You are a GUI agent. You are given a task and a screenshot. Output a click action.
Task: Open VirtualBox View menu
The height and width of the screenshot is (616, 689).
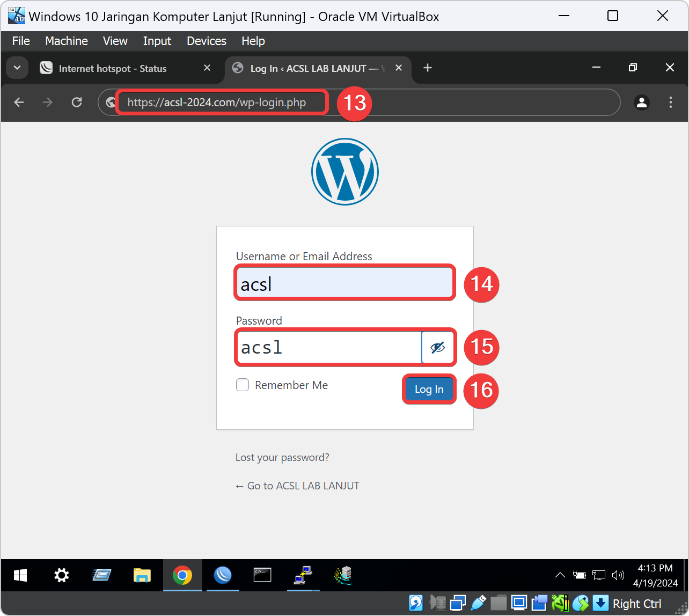115,41
